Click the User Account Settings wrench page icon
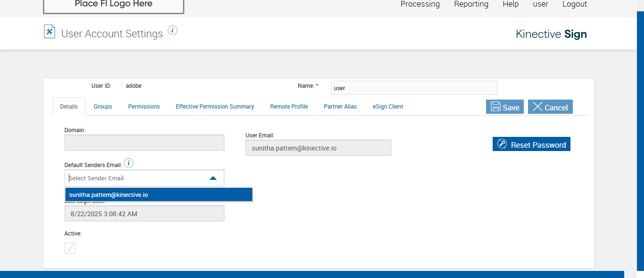 click(x=50, y=32)
